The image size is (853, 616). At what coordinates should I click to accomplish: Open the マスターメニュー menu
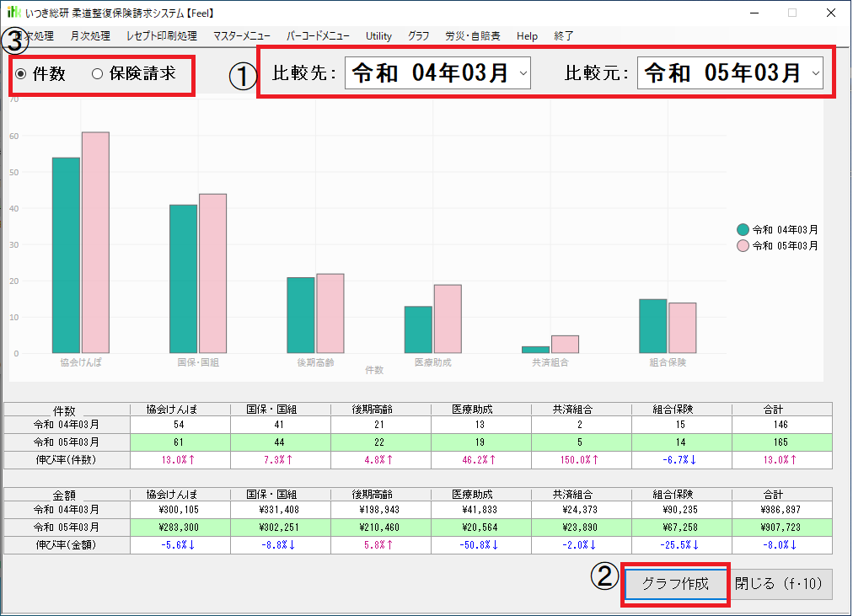click(x=242, y=36)
